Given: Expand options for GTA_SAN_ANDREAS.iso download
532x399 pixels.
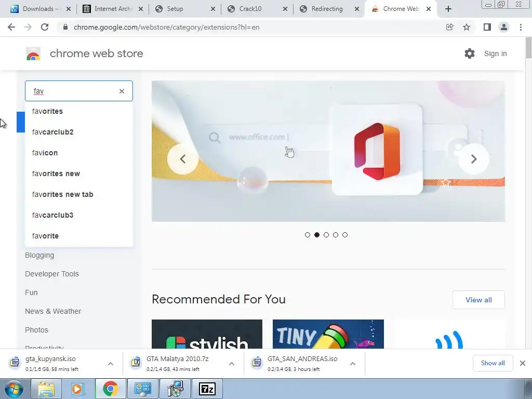Looking at the screenshot, I should (x=353, y=363).
